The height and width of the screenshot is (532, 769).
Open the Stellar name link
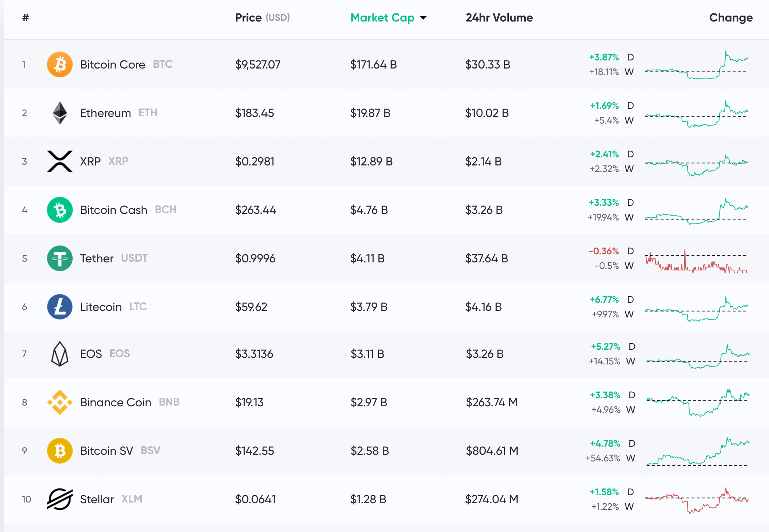(97, 499)
